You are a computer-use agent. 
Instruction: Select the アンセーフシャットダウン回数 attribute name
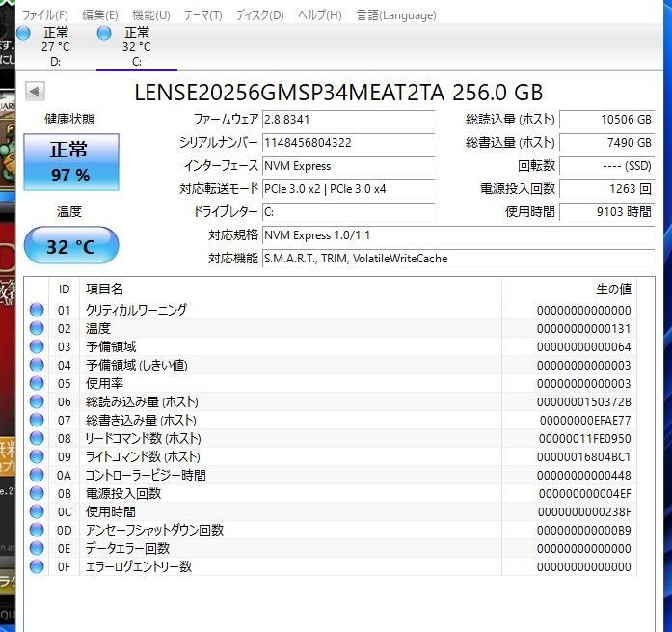click(x=154, y=530)
